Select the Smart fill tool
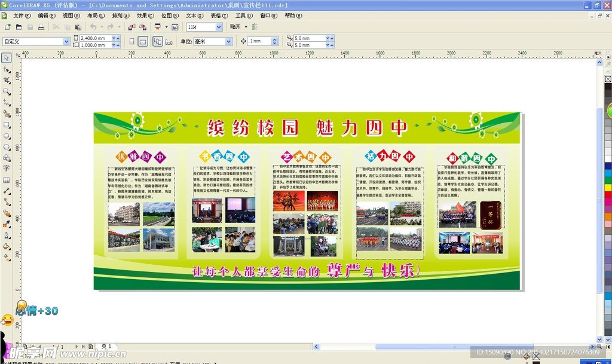Viewport: 612px width, 364px height. coord(6,114)
